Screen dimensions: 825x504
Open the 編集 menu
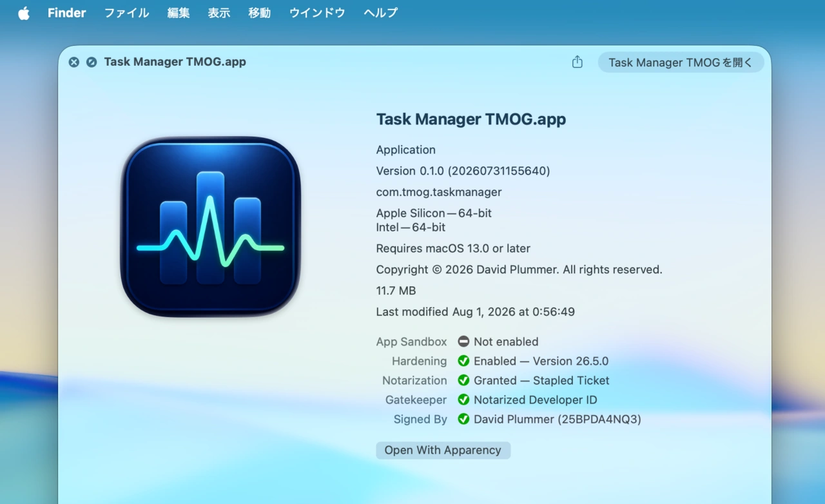point(179,13)
